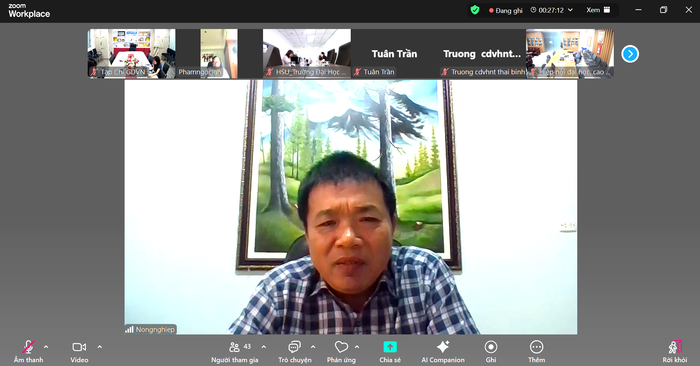Select Truong cdvhnt thai binh tile
Image resolution: width=700 pixels, height=366 pixels.
(482, 54)
